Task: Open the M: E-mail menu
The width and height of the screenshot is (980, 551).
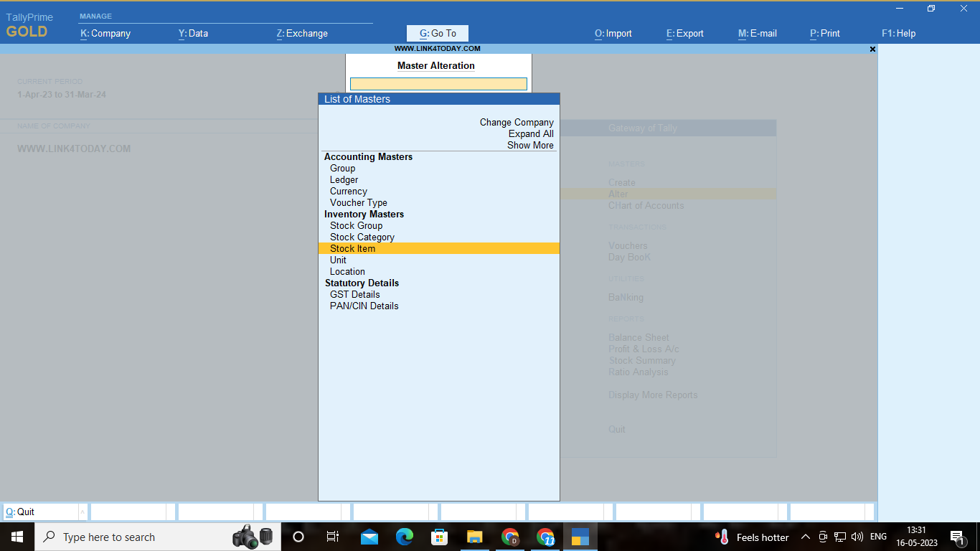Action: (x=758, y=33)
